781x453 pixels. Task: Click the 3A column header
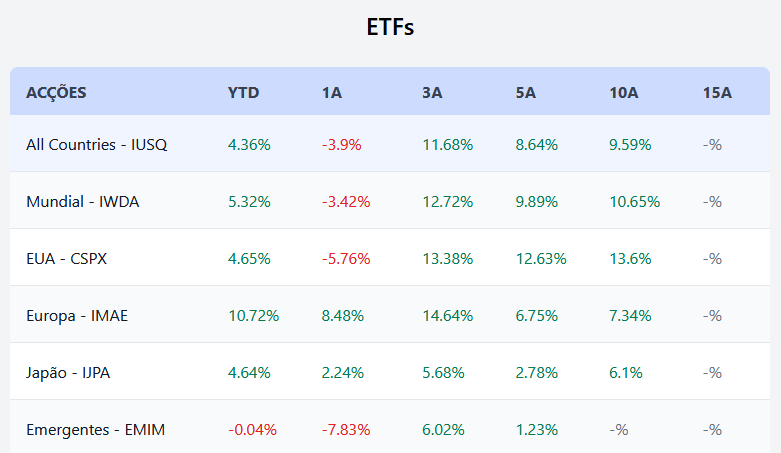[432, 93]
